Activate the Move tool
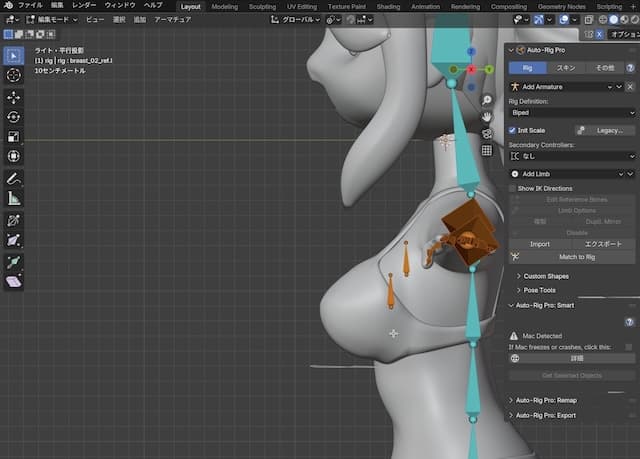The width and height of the screenshot is (640, 459). tap(14, 98)
